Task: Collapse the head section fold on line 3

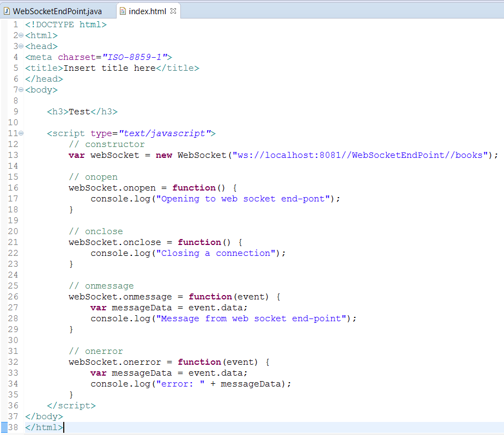Action: click(20, 46)
